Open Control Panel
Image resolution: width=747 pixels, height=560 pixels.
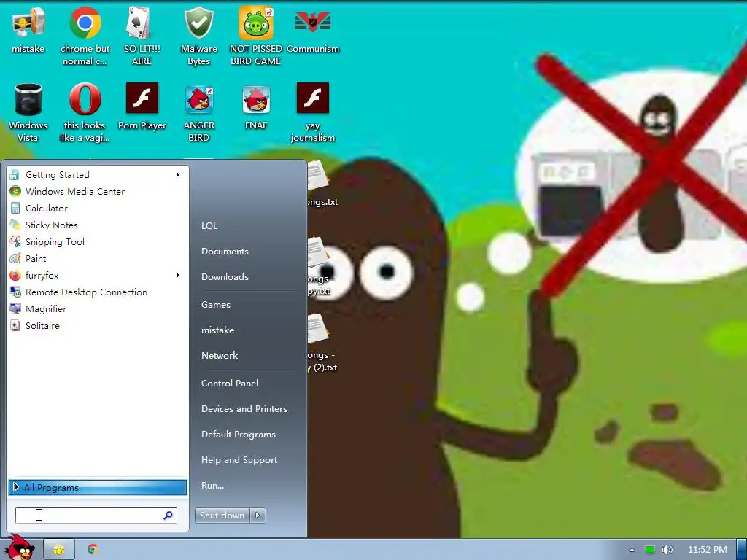(x=230, y=384)
